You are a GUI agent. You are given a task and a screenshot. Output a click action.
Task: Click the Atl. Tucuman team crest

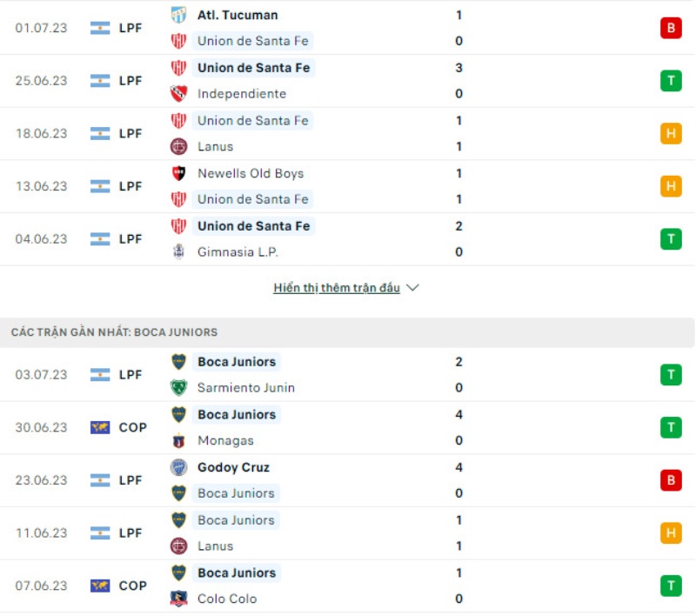tap(178, 15)
